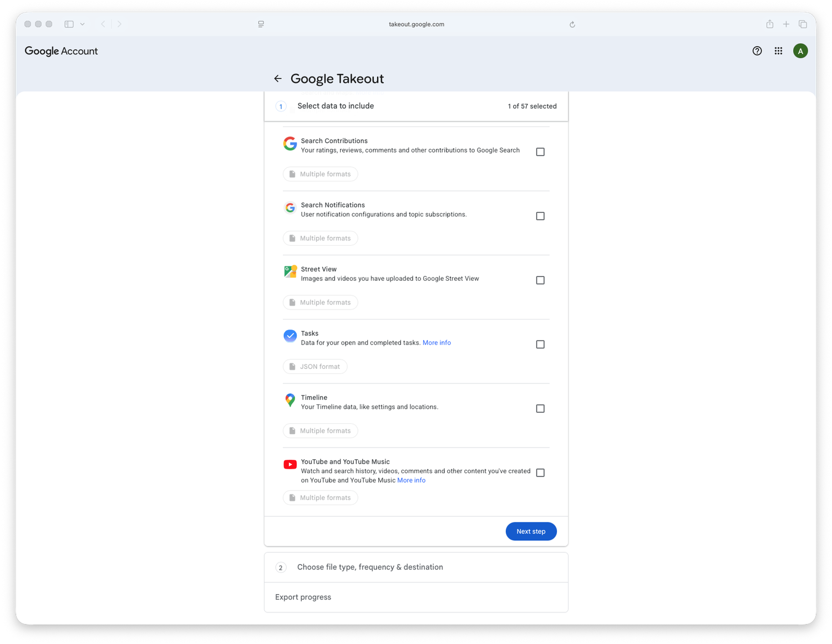Click the Tasks blue checkmark icon
The width and height of the screenshot is (832, 644).
290,336
